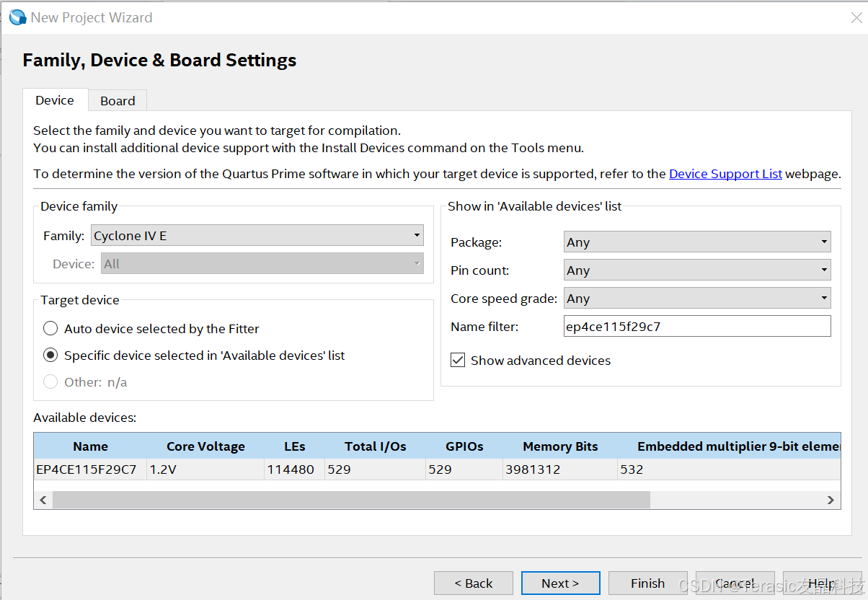
Task: Go back with the < Back button
Action: tap(474, 583)
